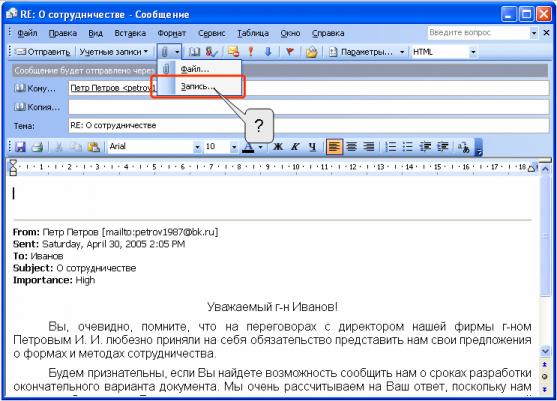Choose Файл... in attach dropdown
557x401 pixels.
click(199, 69)
